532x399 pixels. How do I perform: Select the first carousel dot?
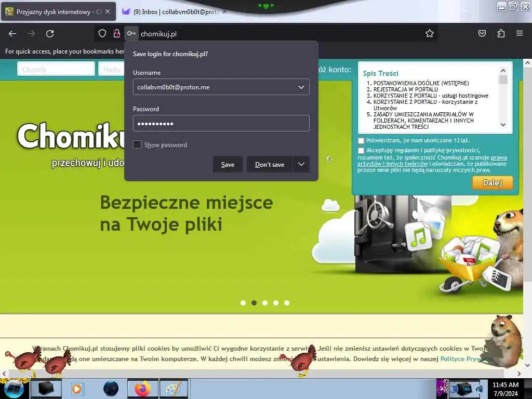tap(243, 303)
